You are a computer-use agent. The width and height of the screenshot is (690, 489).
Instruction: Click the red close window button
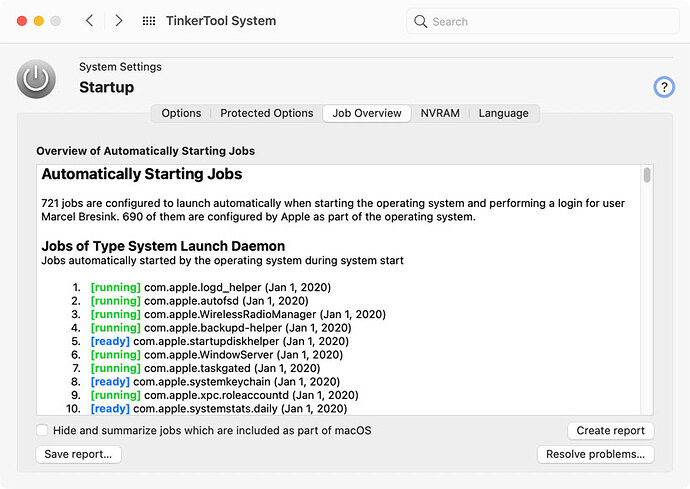click(22, 21)
